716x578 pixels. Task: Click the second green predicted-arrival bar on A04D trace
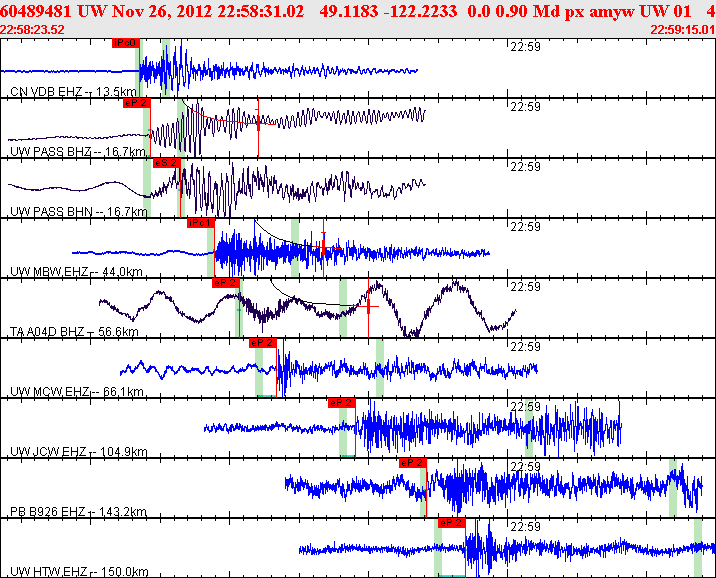(343, 308)
